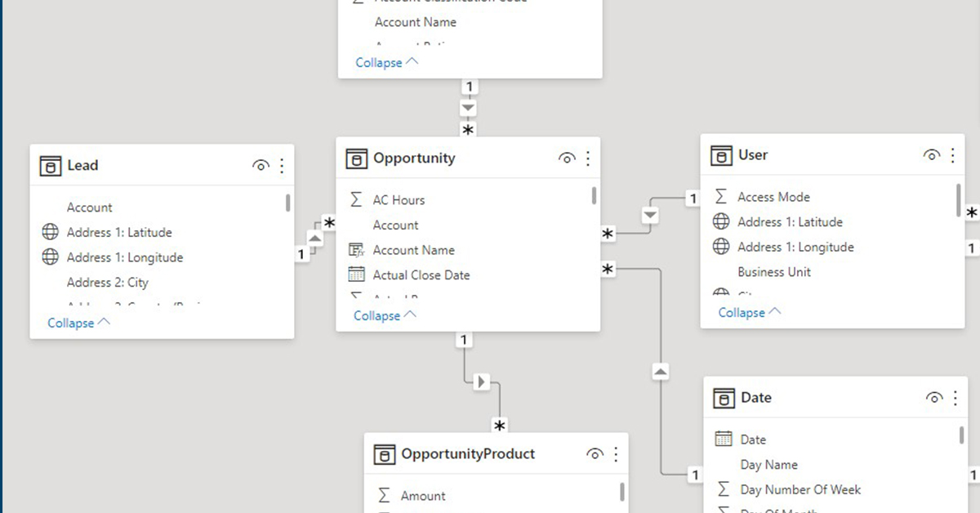The width and height of the screenshot is (980, 513).
Task: Toggle the eye icon on the Opportunity table
Action: click(x=568, y=158)
